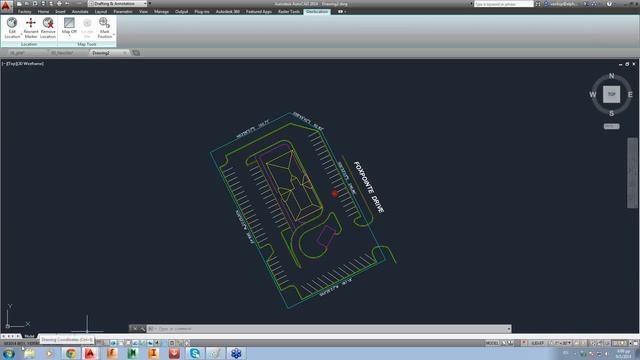Click the Location panel title
Viewport: 640px width, 360px height.
pyautogui.click(x=29, y=44)
